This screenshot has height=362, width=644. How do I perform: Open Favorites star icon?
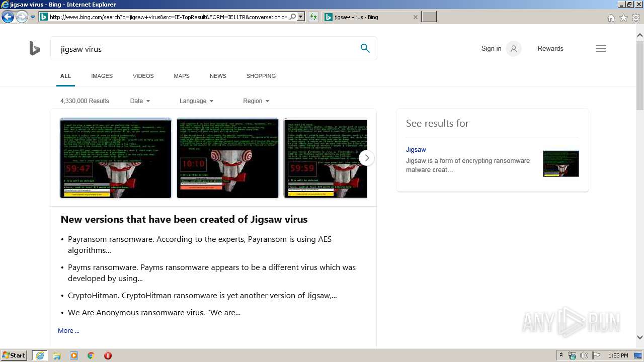pyautogui.click(x=623, y=18)
